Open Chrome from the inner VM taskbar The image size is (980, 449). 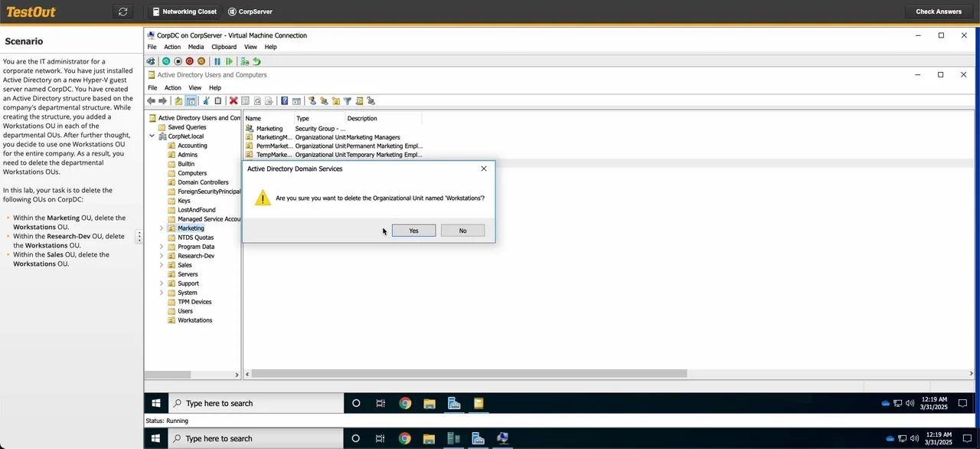[x=405, y=403]
